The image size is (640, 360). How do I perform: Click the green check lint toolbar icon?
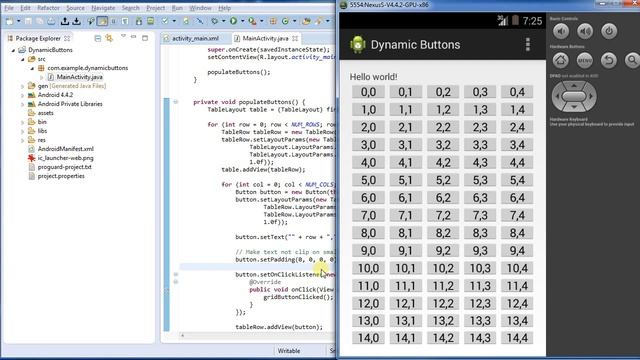165,21
